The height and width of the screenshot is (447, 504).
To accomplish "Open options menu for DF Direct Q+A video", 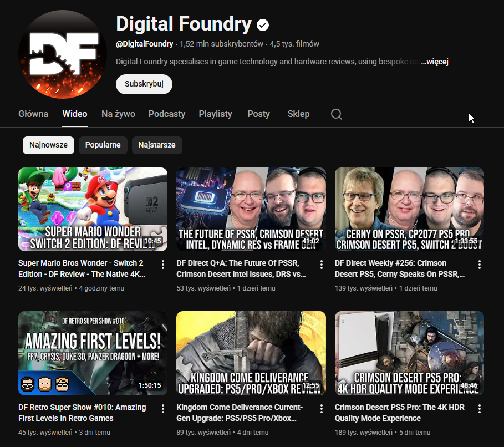I will point(322,265).
